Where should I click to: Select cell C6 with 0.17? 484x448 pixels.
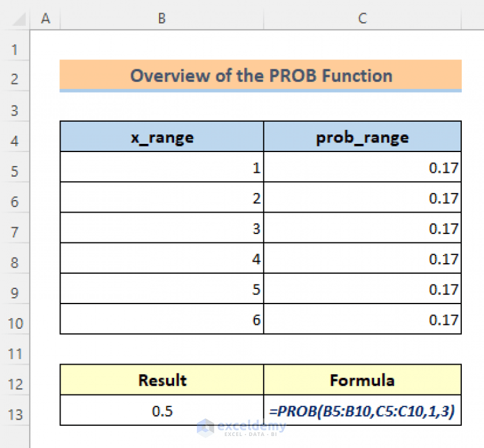coord(362,197)
